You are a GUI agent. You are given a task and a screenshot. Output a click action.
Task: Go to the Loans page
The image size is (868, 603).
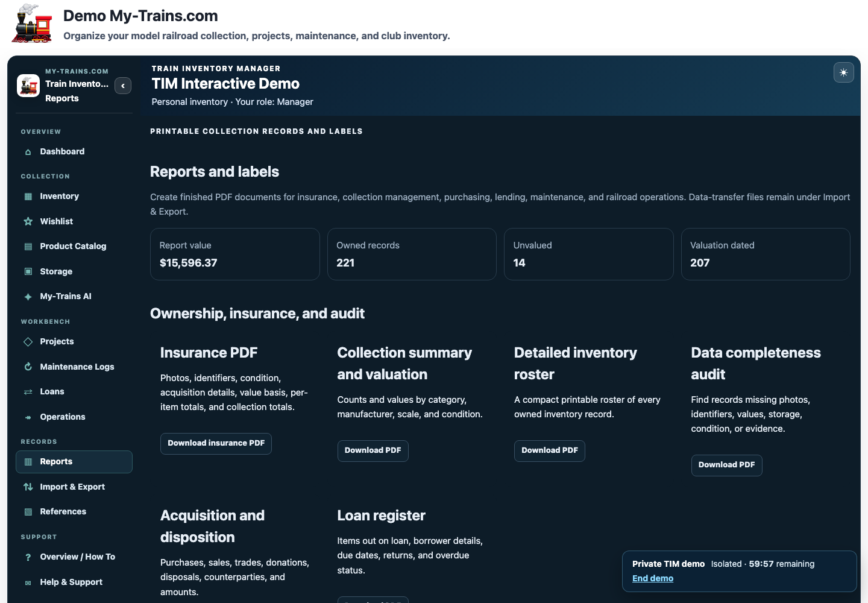[x=74, y=391]
